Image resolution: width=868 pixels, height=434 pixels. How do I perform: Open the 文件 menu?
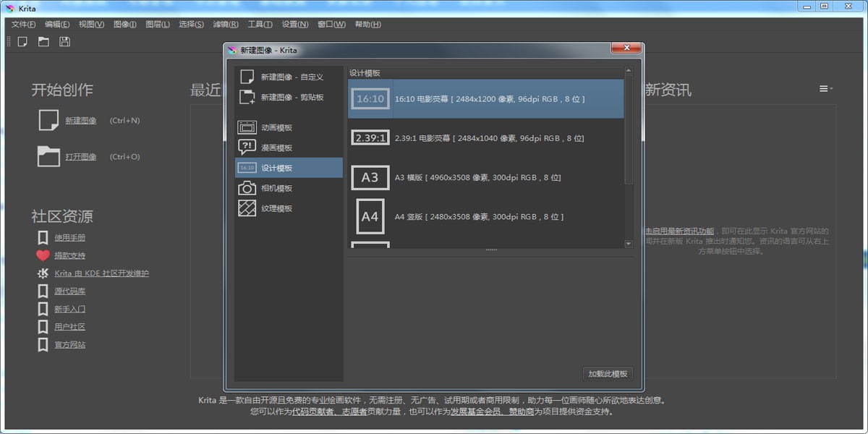[23, 24]
